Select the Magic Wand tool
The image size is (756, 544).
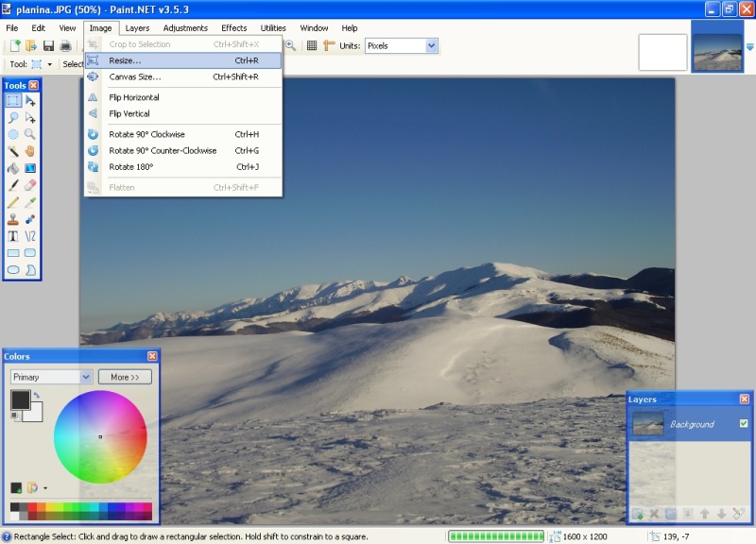13,150
